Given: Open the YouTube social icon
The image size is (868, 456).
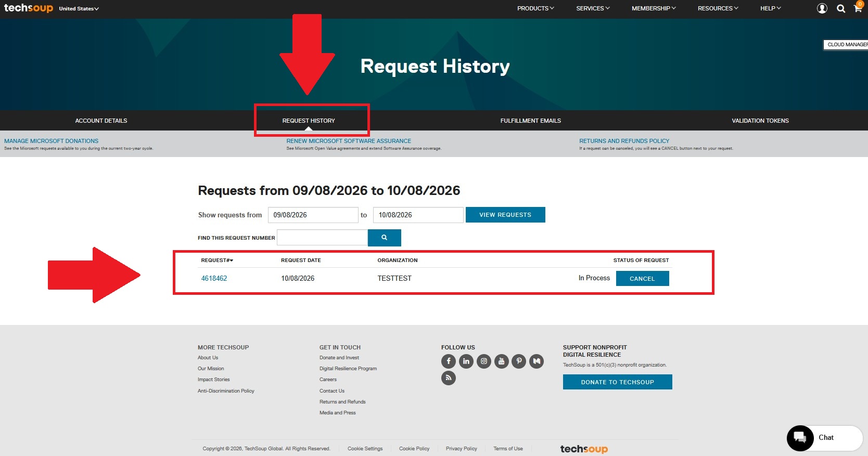Looking at the screenshot, I should [x=502, y=361].
